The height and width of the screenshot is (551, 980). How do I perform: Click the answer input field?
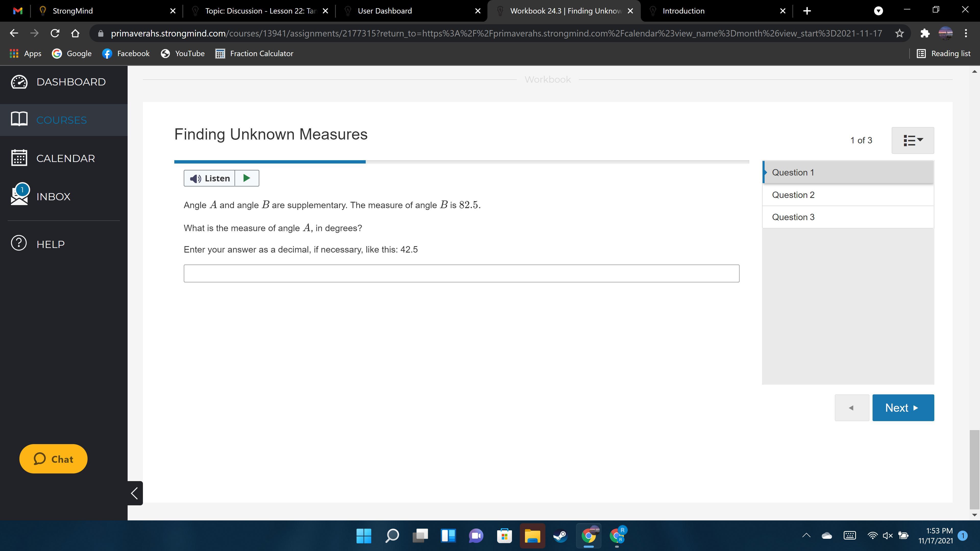click(x=461, y=273)
